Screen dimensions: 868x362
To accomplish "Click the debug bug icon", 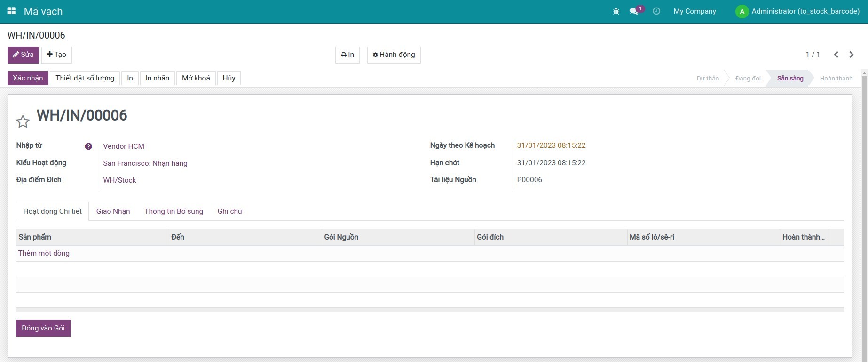I will (x=616, y=11).
